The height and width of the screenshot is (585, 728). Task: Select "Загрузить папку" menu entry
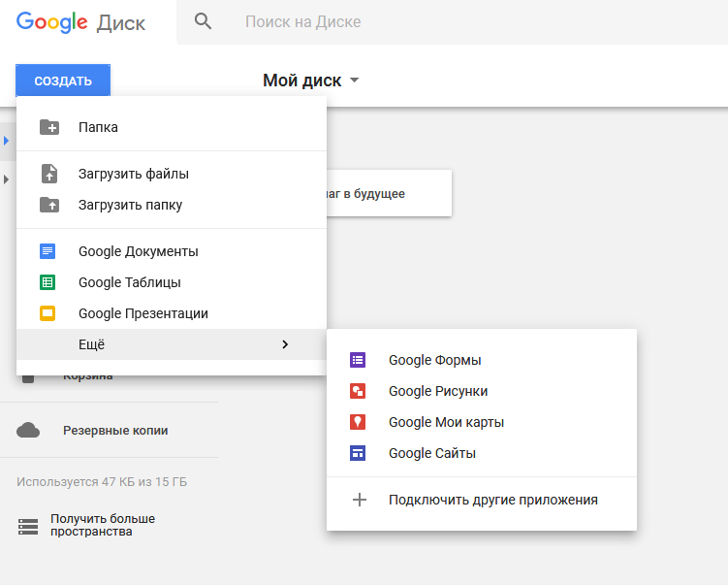click(x=172, y=205)
